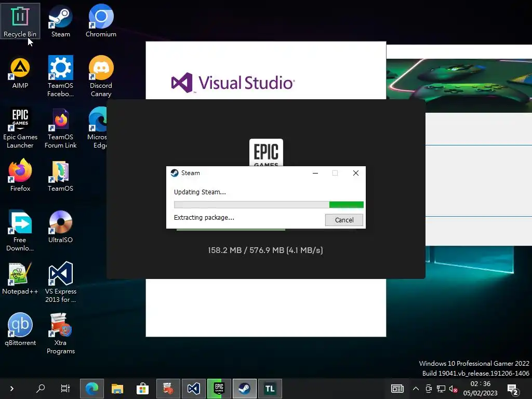Screen dimensions: 532x399
Task: Switch to Visual Studio taskbar button
Action: [193, 389]
